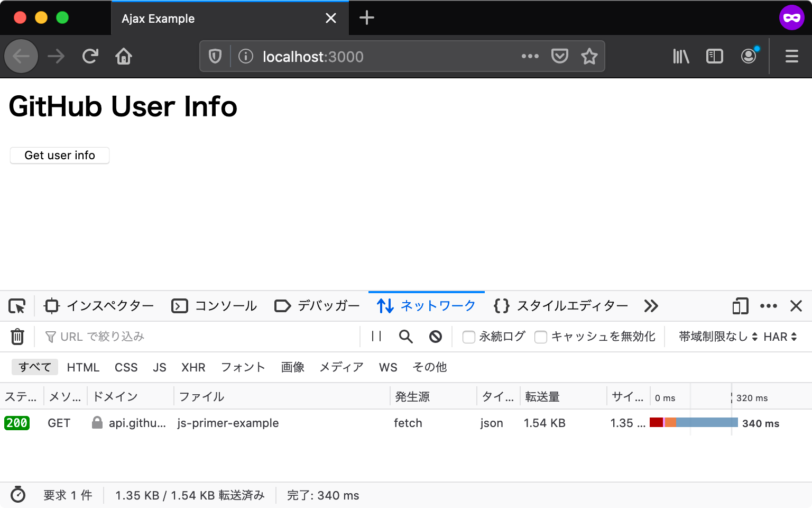The height and width of the screenshot is (508, 812).
Task: Clear network requests with trash icon
Action: pos(17,336)
